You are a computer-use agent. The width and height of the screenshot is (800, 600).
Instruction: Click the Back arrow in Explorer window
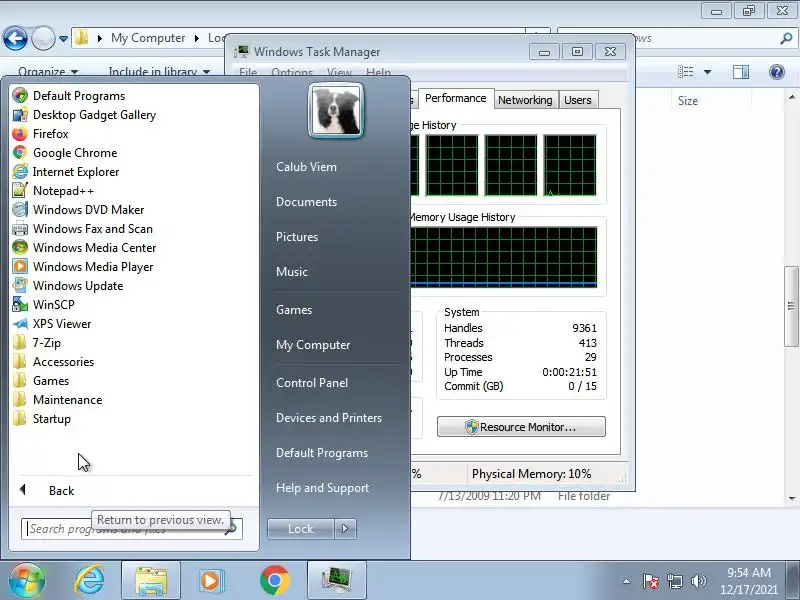[x=15, y=38]
